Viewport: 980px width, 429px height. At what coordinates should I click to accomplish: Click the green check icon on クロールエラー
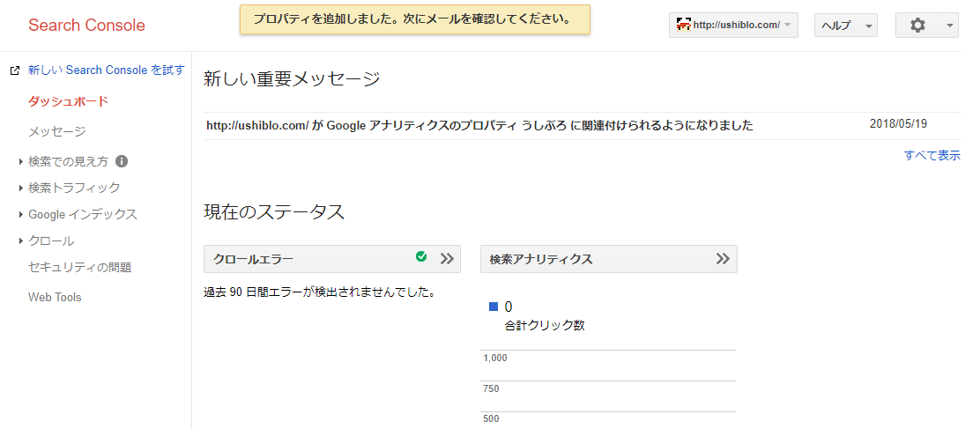[421, 256]
